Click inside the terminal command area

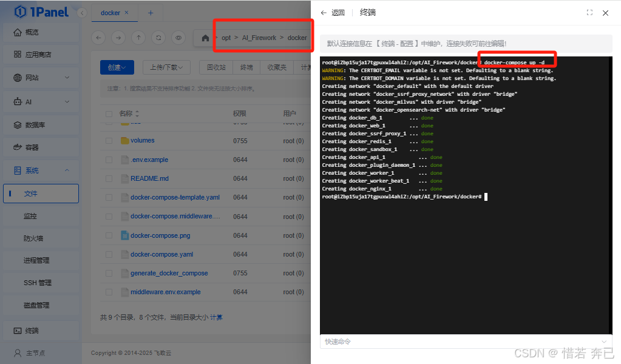click(466, 195)
